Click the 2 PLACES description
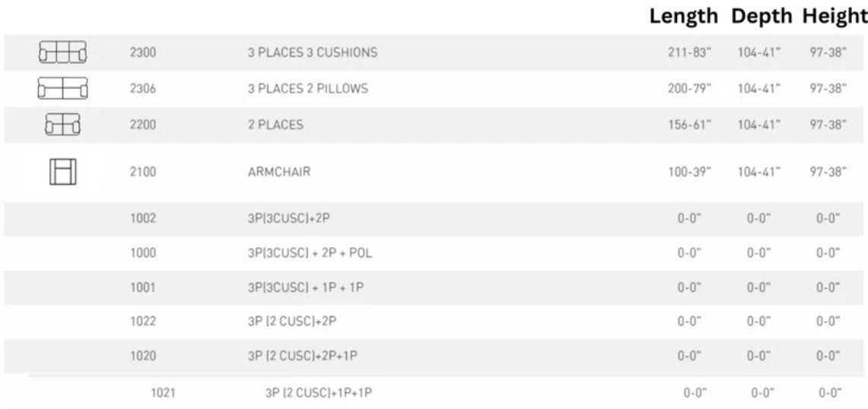Screen dimensions: 868x409 275,125
